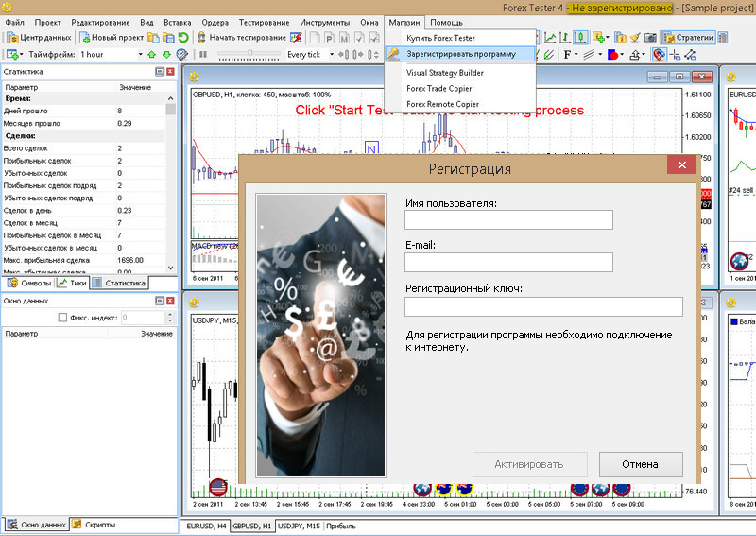This screenshot has height=536, width=756.
Task: Take a chart screenshot with camera icon
Action: [650, 38]
